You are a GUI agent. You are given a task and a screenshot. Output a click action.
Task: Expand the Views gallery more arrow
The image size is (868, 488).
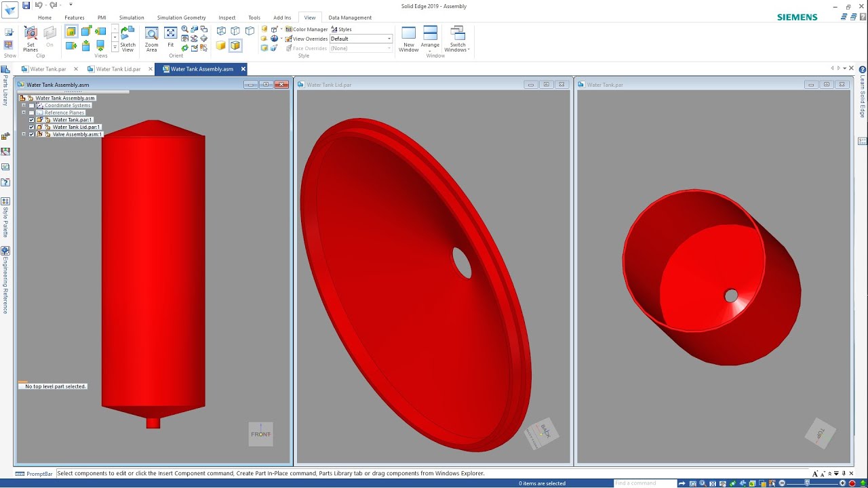(x=115, y=48)
